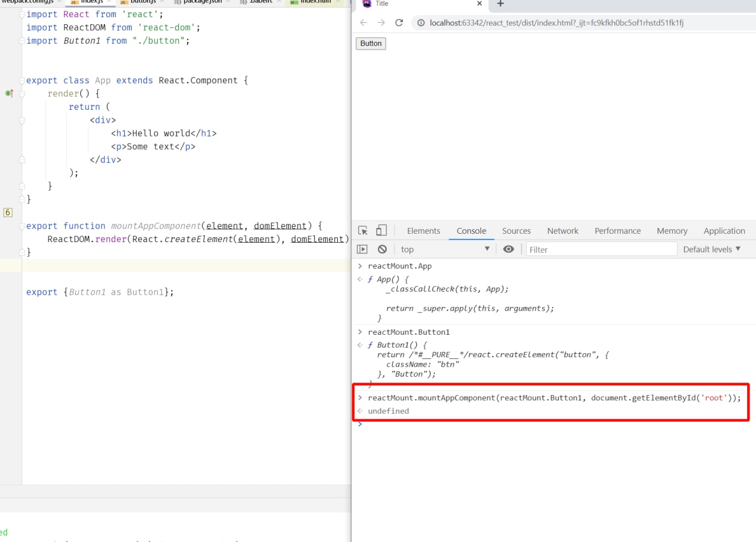Collapse the <div> block fold marker
The image size is (756, 542).
22,120
